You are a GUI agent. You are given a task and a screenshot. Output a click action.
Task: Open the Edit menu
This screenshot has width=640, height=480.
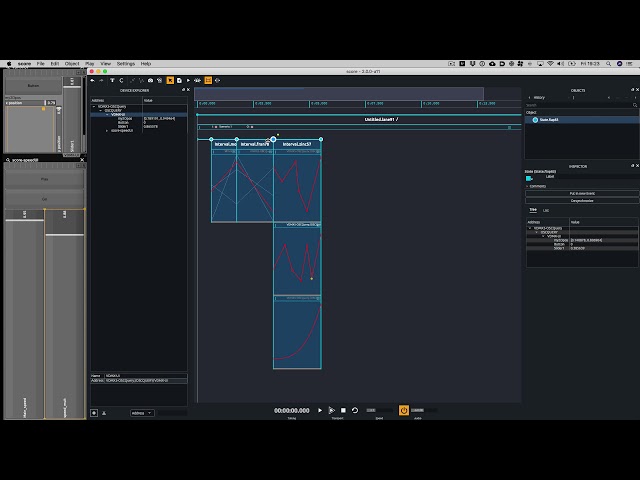55,64
